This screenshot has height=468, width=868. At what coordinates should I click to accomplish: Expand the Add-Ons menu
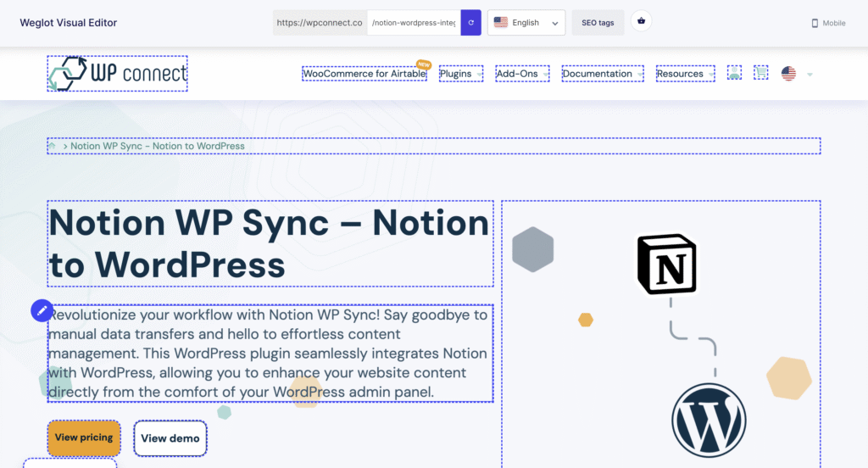click(x=522, y=74)
